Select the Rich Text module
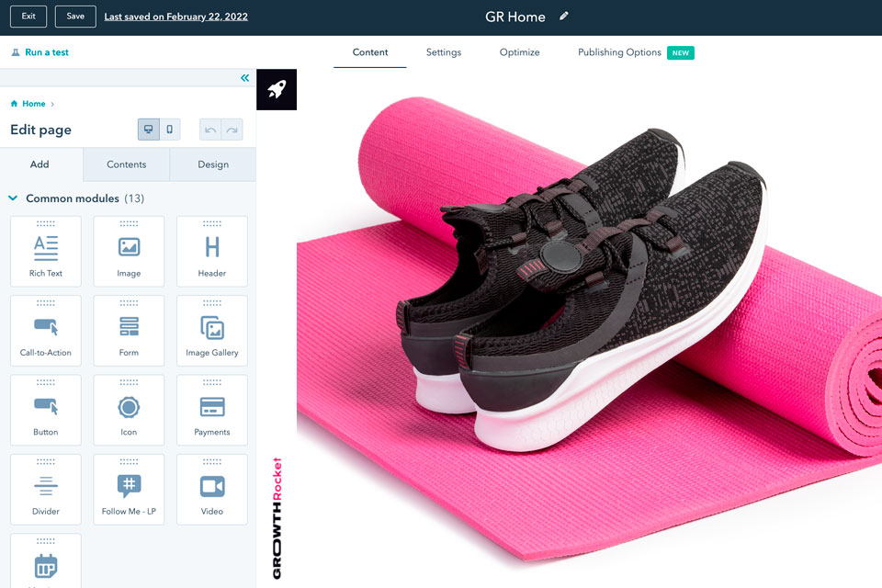The image size is (882, 588). 45,251
